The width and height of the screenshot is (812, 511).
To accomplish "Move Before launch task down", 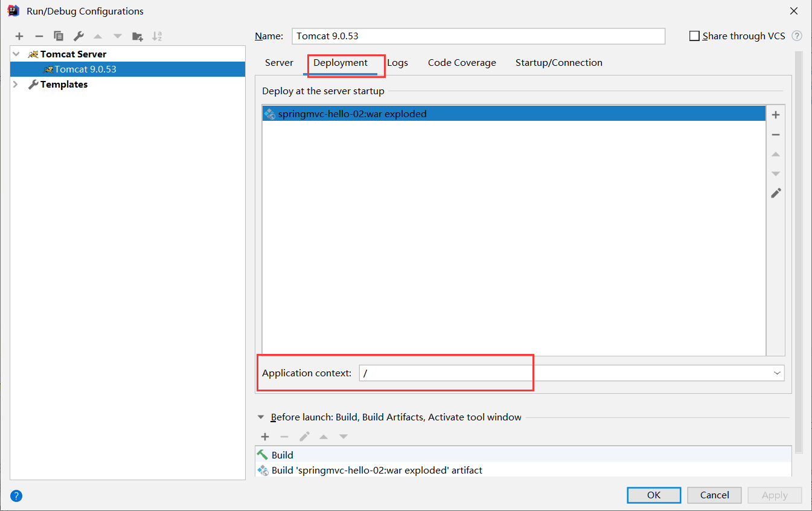I will tap(344, 437).
